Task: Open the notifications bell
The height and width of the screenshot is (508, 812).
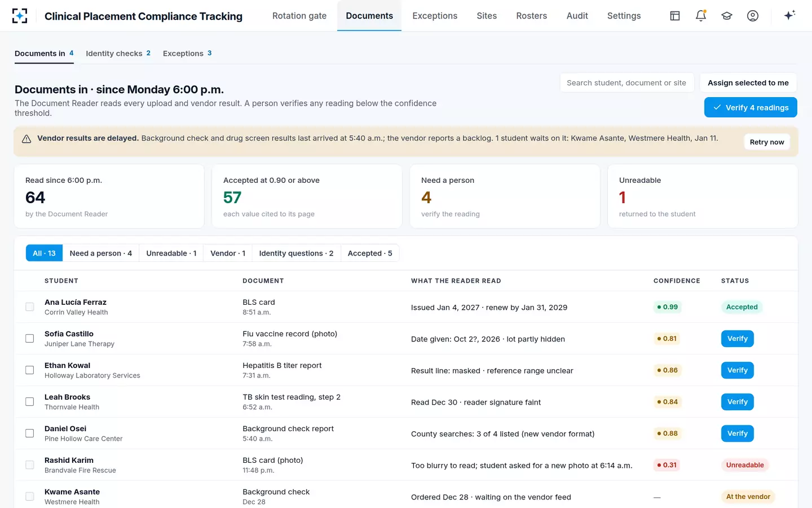Action: (701, 16)
